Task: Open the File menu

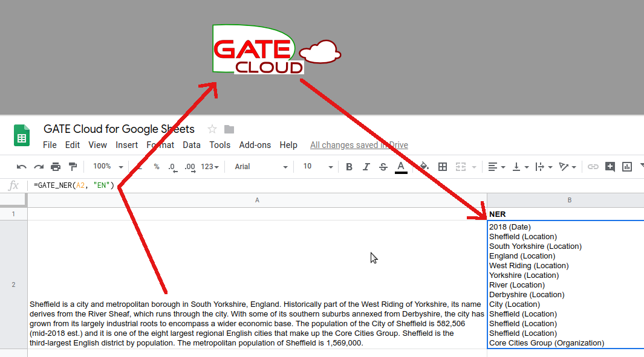Action: coord(50,145)
